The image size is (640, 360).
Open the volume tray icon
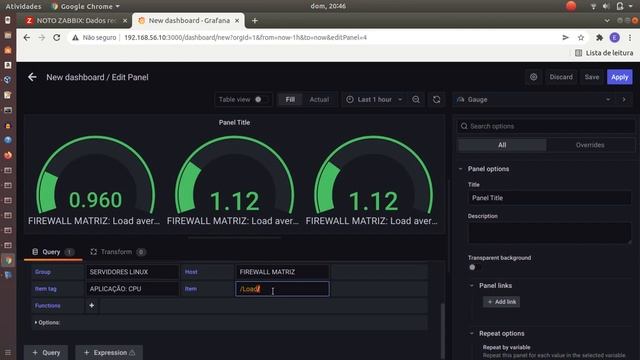pyautogui.click(x=606, y=6)
